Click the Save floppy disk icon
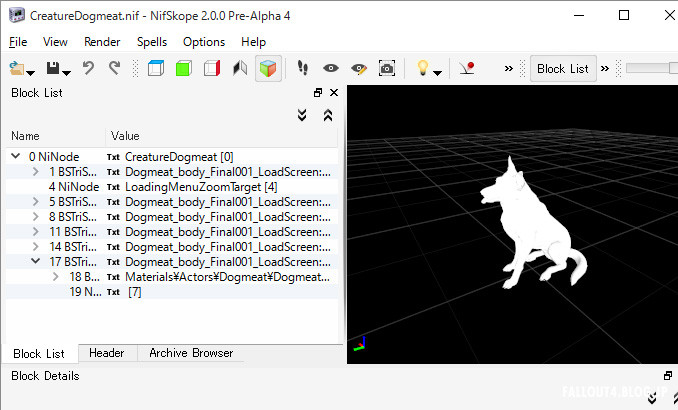The height and width of the screenshot is (410, 678). coord(53,68)
